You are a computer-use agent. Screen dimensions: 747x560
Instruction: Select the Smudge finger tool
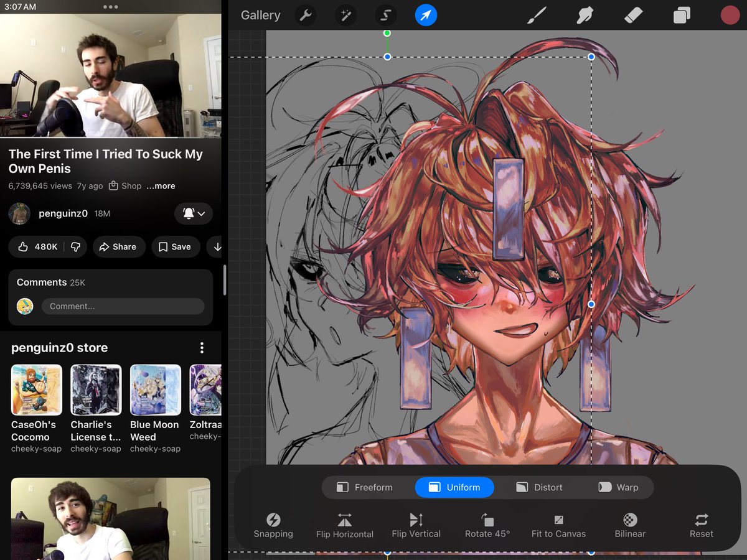click(585, 15)
